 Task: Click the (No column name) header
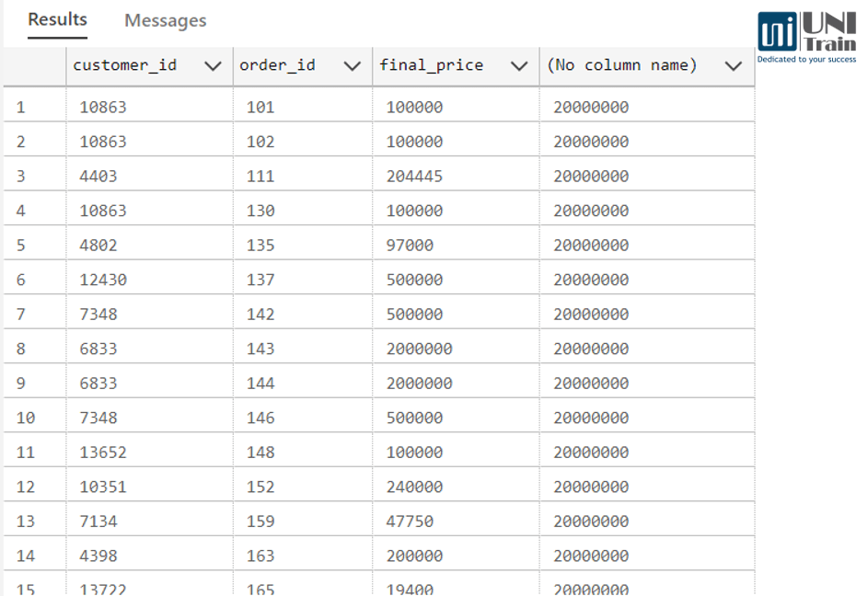tap(647, 66)
